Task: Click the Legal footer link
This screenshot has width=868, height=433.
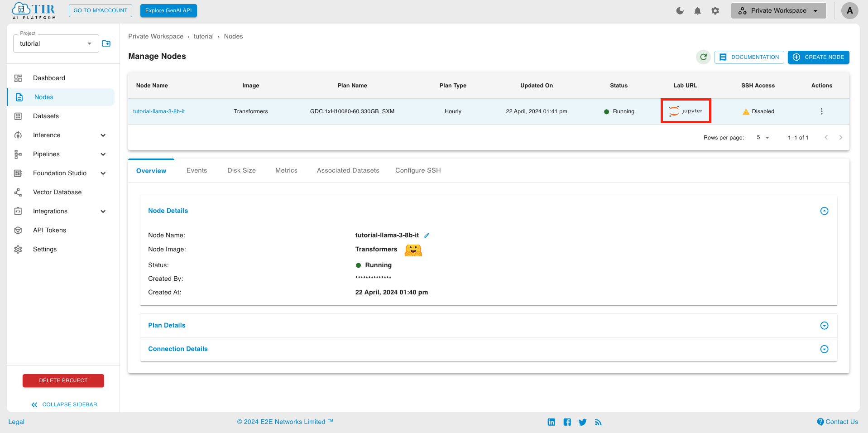Action: coord(16,422)
